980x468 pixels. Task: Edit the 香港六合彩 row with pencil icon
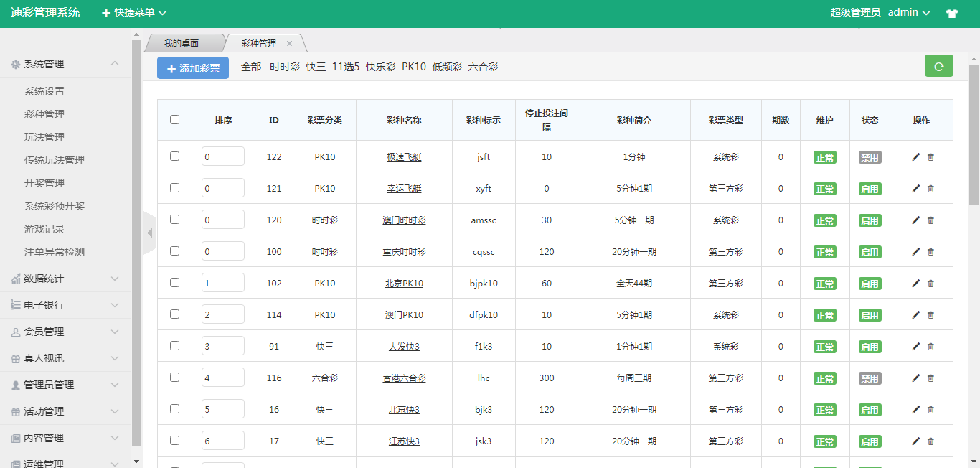[915, 378]
